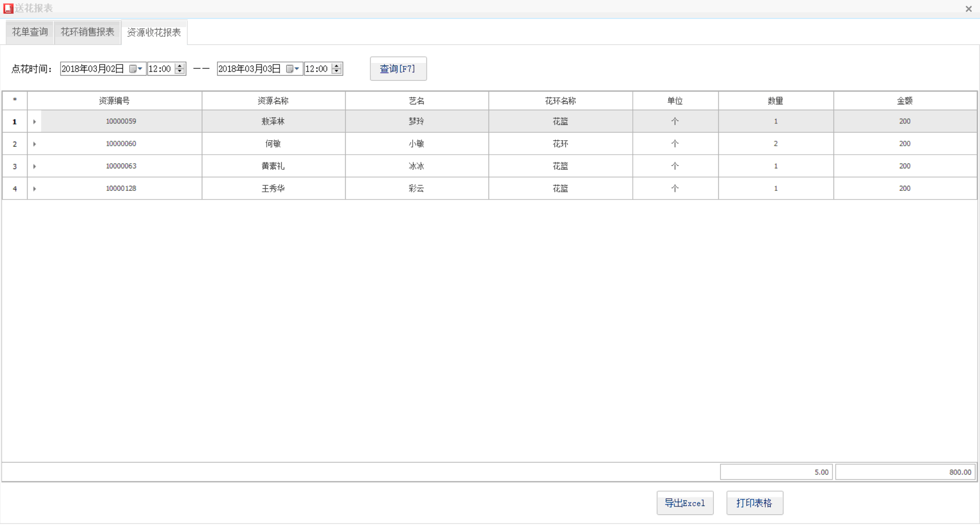
Task: Click the start time 12:00 spinner
Action: coord(180,69)
